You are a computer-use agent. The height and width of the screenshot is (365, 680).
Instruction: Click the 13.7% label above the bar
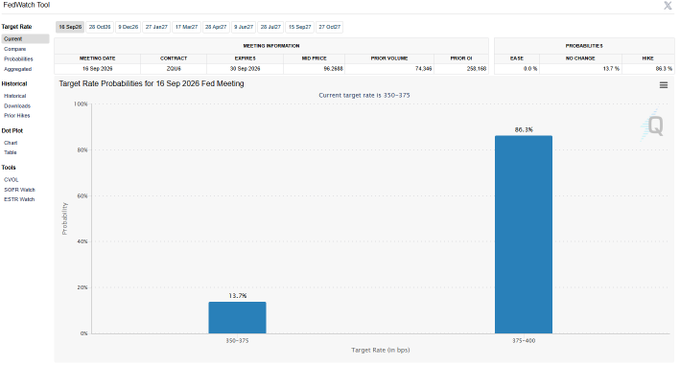[x=238, y=296]
